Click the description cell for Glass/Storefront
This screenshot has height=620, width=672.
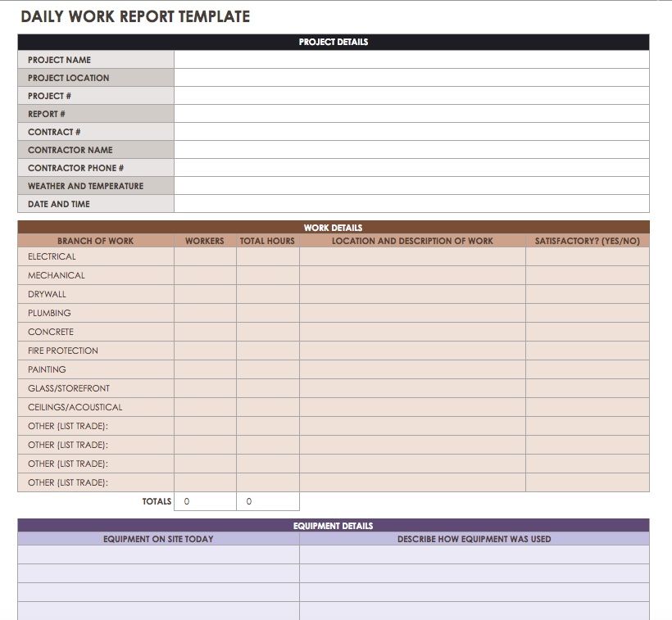tap(412, 388)
